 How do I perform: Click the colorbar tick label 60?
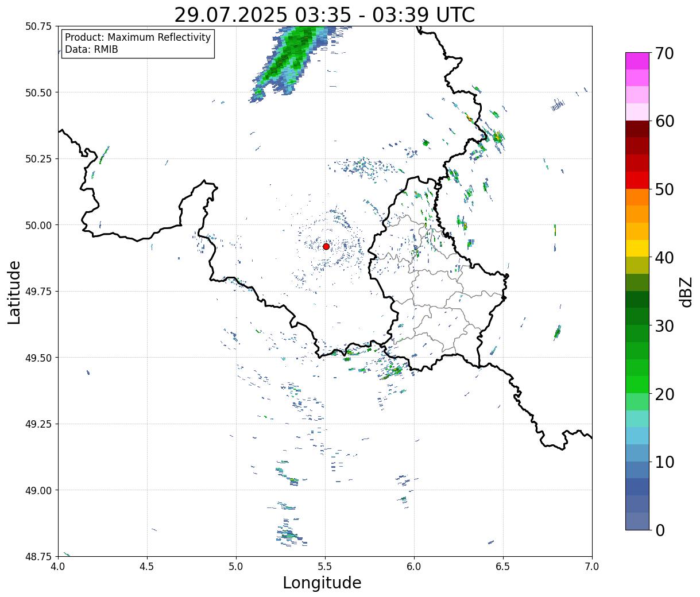click(x=664, y=121)
